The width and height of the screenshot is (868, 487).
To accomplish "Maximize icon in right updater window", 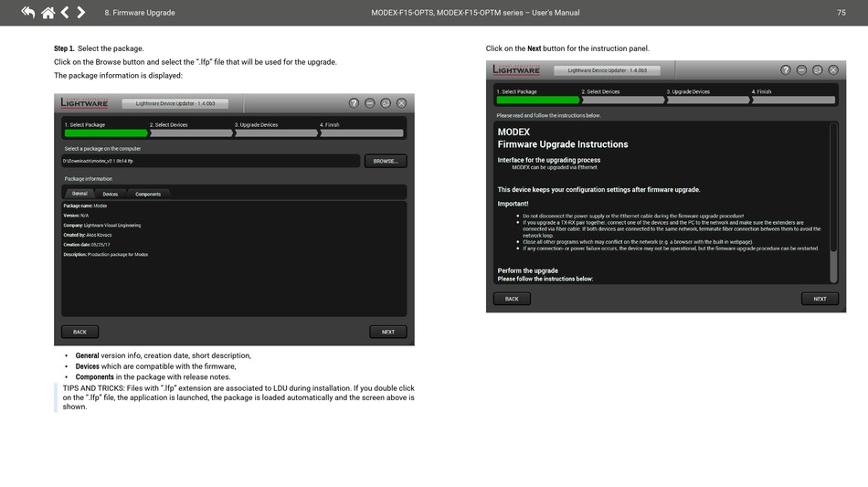I will point(818,69).
